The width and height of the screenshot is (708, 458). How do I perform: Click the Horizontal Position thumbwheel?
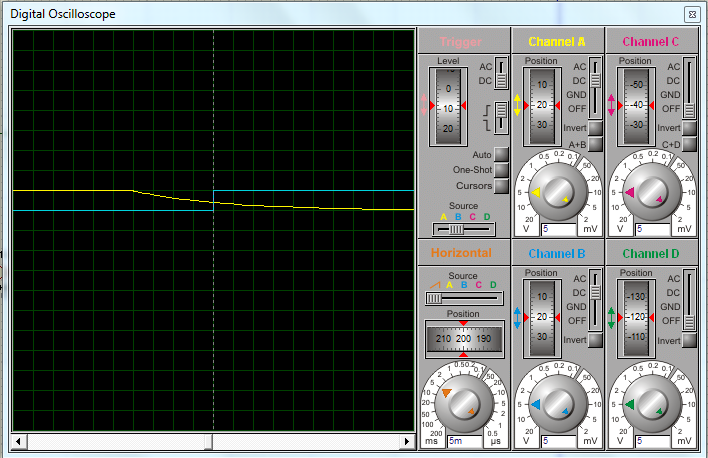(464, 339)
